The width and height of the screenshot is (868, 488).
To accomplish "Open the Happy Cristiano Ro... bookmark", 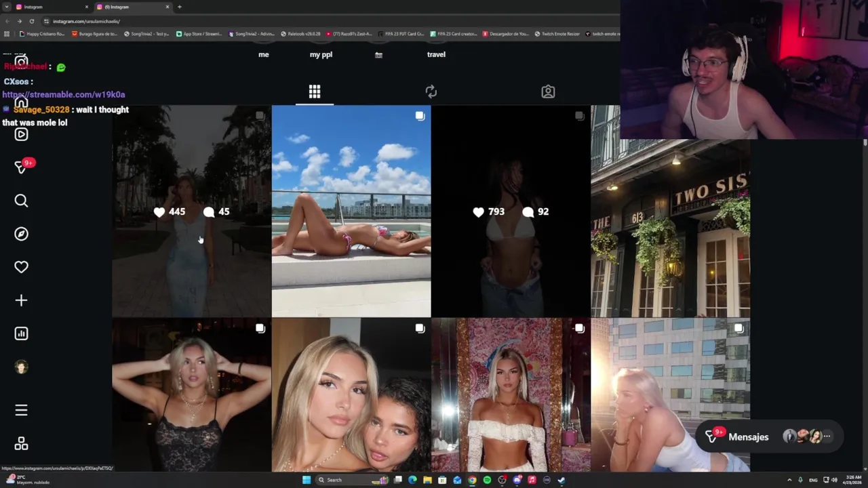I will (42, 34).
